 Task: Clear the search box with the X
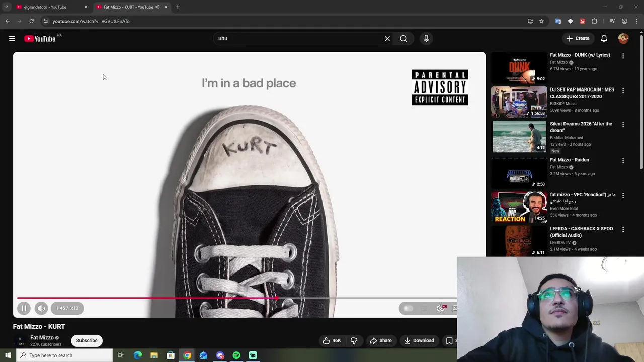pyautogui.click(x=387, y=39)
